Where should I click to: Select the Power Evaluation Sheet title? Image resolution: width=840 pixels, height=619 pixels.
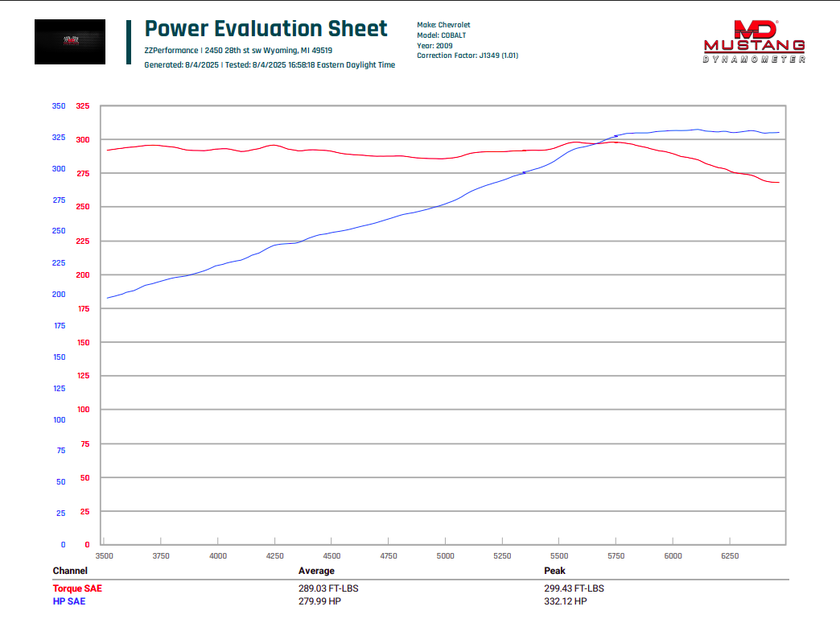[x=266, y=28]
